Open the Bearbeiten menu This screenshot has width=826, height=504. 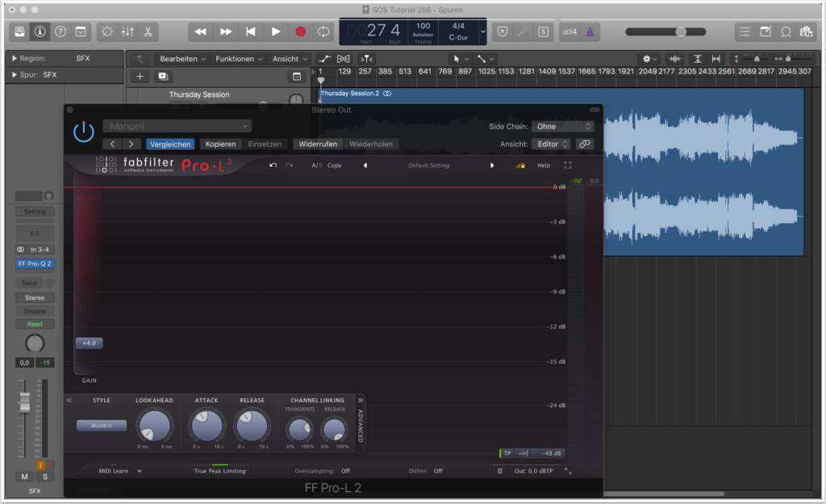coord(183,59)
